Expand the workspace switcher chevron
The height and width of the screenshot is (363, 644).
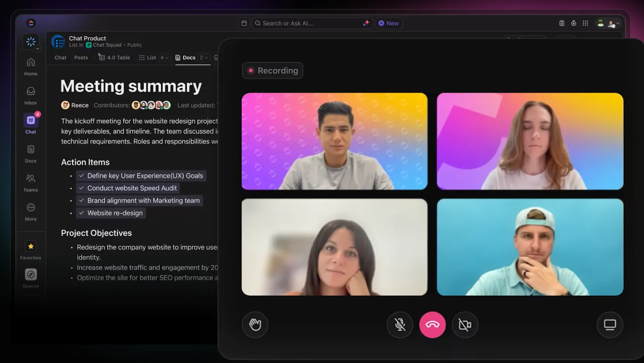tap(37, 49)
